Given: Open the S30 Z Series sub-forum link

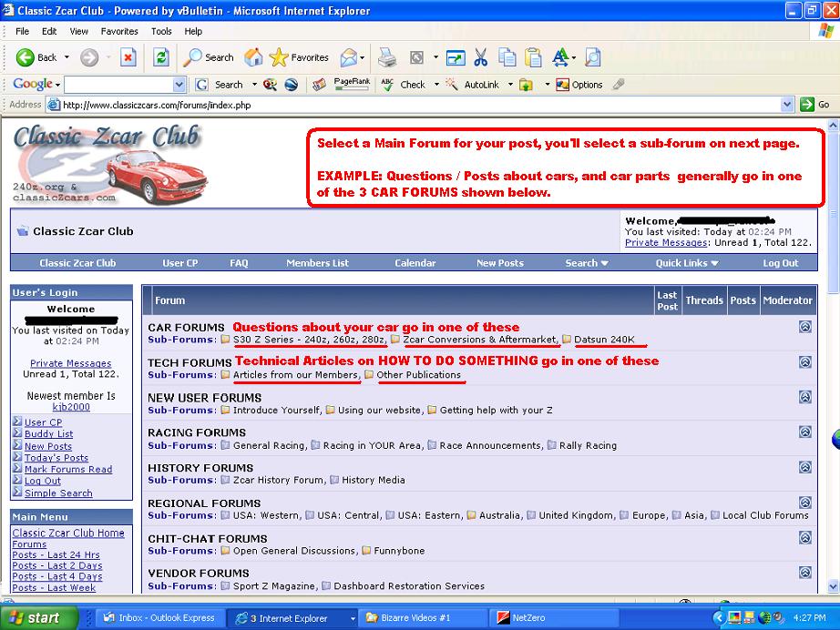Looking at the screenshot, I should [309, 340].
